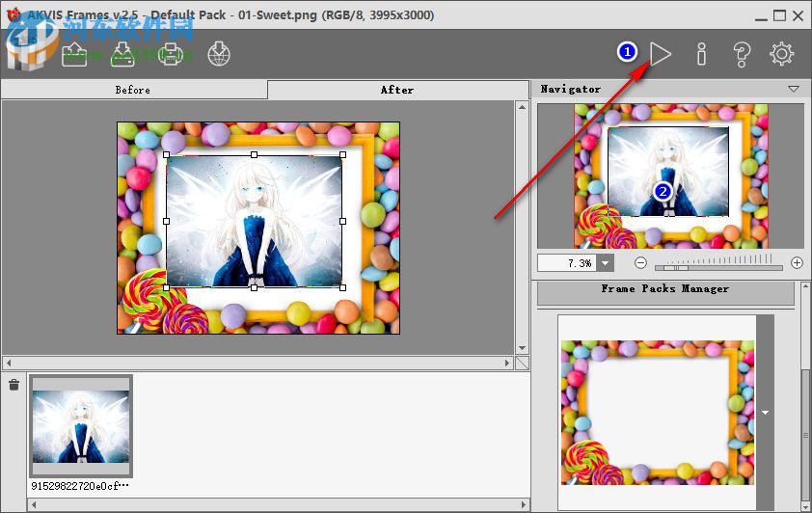Collapse the Navigator panel with the triangle
The width and height of the screenshot is (812, 513).
794,89
